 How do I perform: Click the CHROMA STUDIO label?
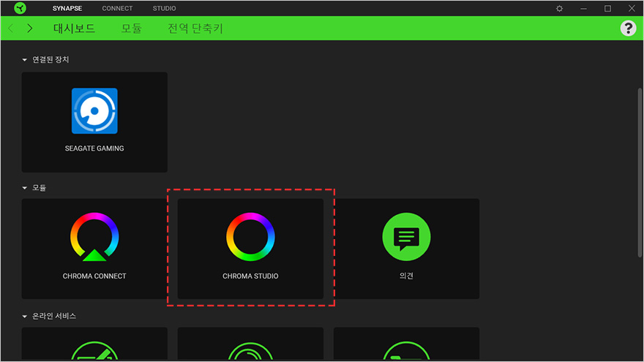click(250, 276)
